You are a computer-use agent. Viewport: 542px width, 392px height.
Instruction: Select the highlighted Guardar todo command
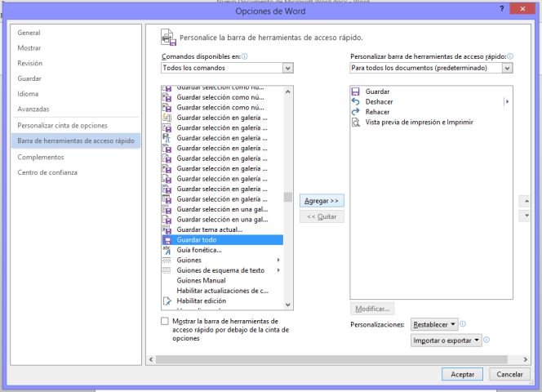pyautogui.click(x=223, y=240)
